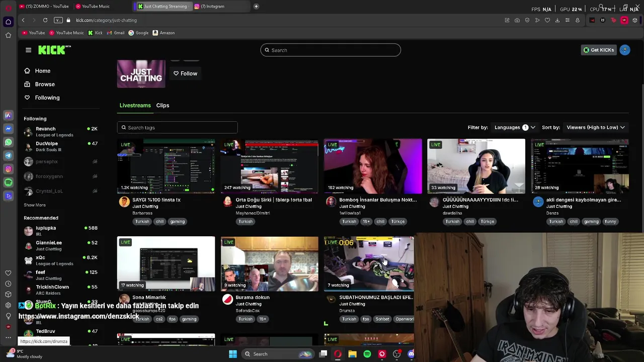
Task: Open the Viewers High to Low sort dropdown
Action: coord(596,127)
